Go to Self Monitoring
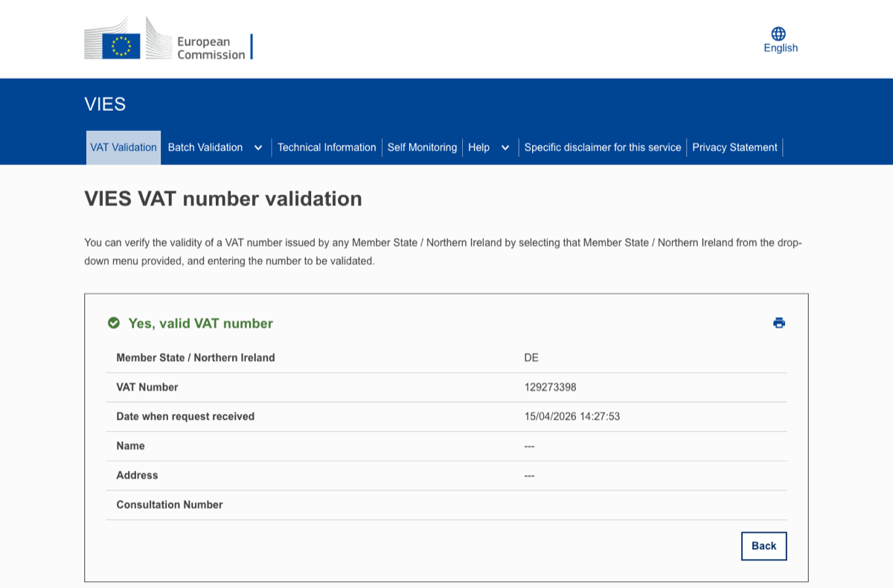893x588 pixels. click(422, 147)
